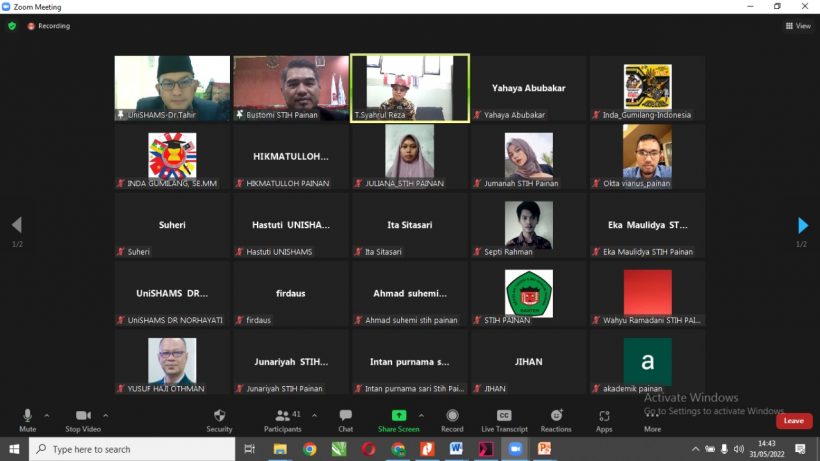The image size is (820, 461).
Task: Expand the arrow next to Participants
Action: [x=314, y=416]
